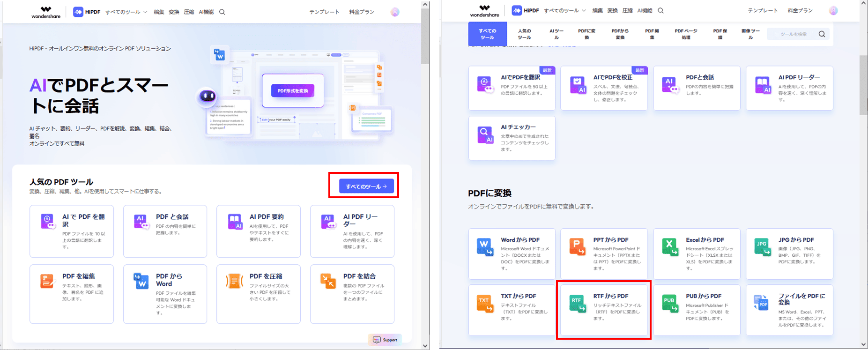Click the left window vertical scrollbar thumb

coord(425,36)
